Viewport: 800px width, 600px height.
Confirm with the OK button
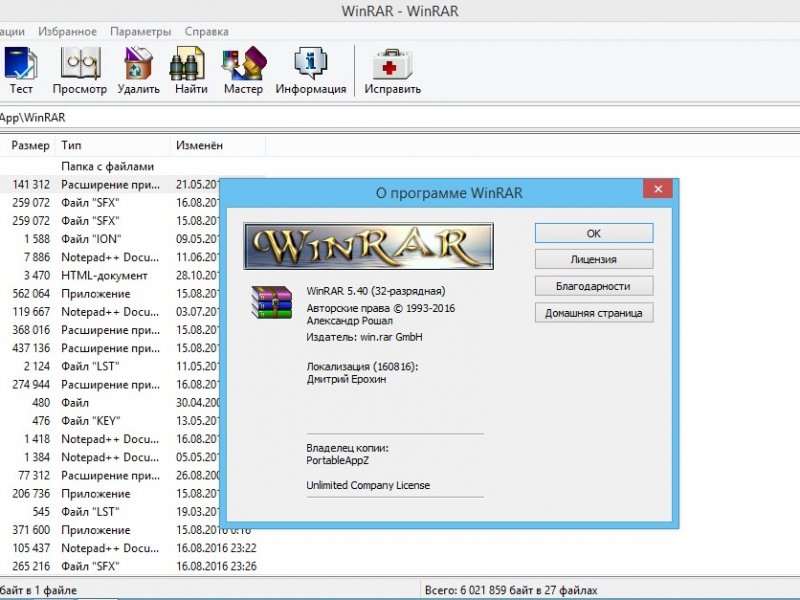[594, 233]
